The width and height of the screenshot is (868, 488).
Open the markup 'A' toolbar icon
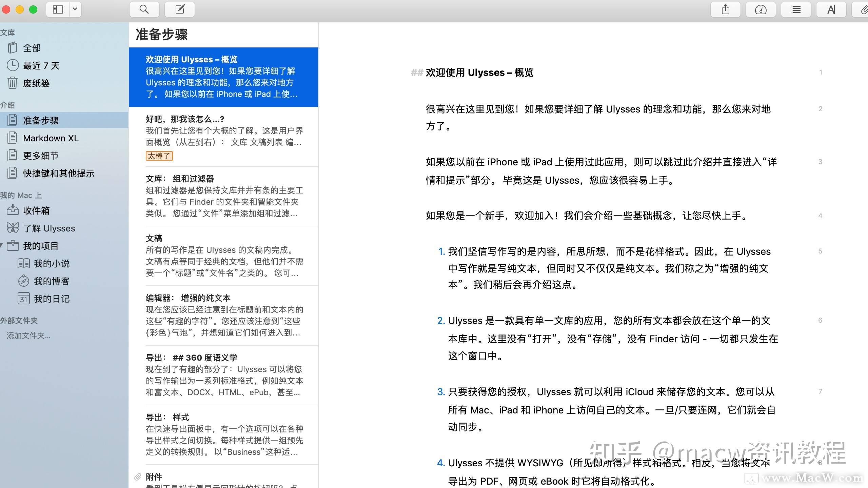pos(831,9)
